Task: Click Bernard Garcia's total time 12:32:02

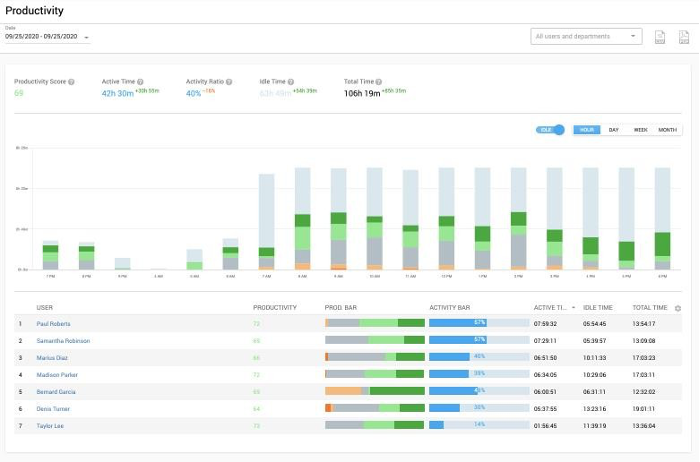Action: (644, 391)
